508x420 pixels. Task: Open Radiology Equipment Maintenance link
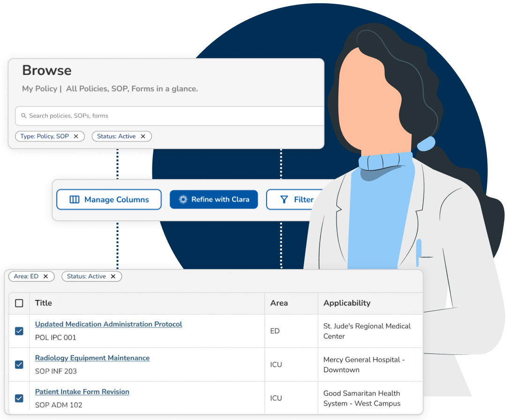pos(92,358)
